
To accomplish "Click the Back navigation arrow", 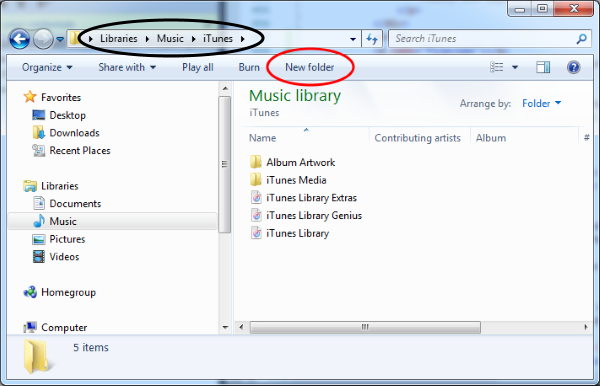I will click(20, 39).
